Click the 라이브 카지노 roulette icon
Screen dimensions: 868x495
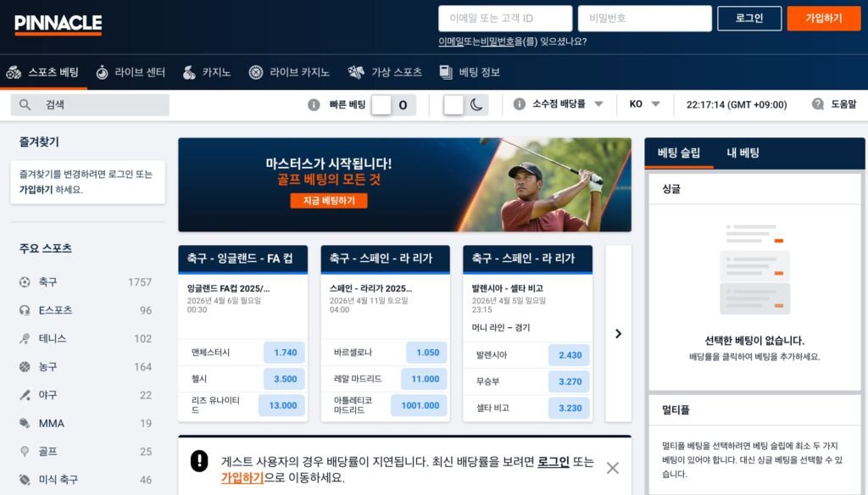255,73
